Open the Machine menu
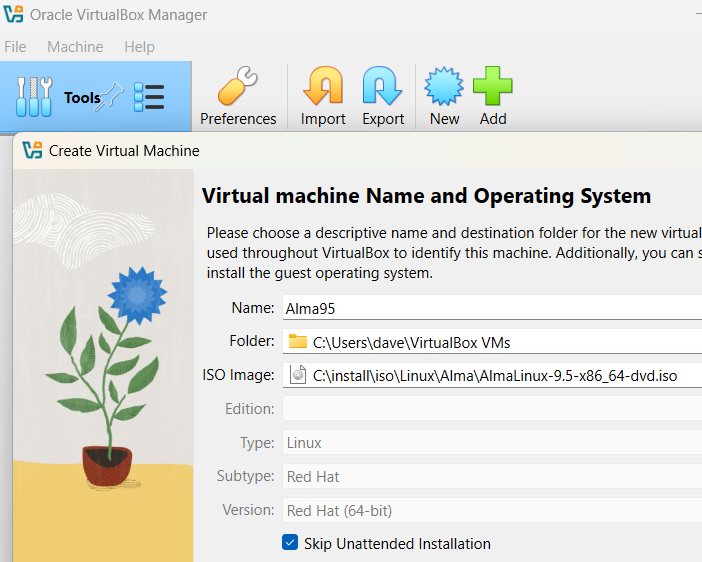This screenshot has width=702, height=562. 75,47
